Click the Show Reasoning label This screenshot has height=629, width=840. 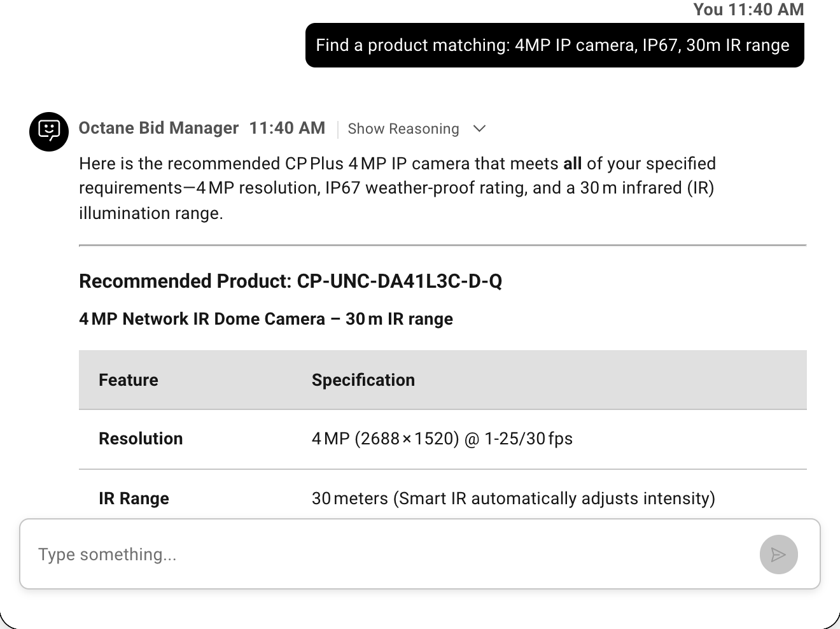coord(403,129)
